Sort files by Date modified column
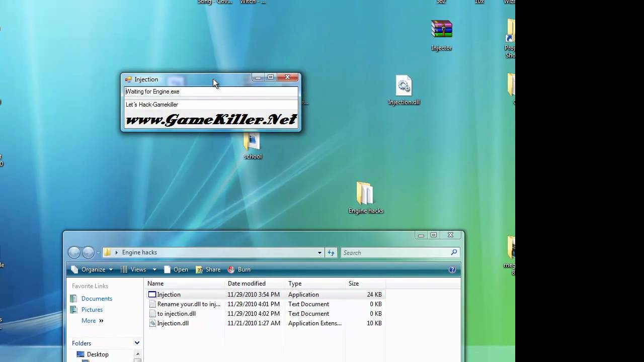The width and height of the screenshot is (644, 362). pyautogui.click(x=247, y=284)
